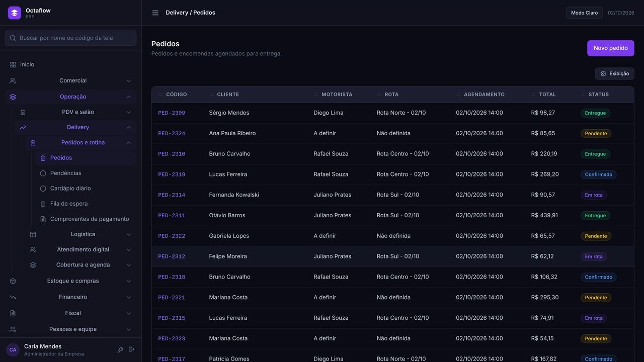
Task: Click the Entregue badge in PED-2309 row
Action: 595,113
